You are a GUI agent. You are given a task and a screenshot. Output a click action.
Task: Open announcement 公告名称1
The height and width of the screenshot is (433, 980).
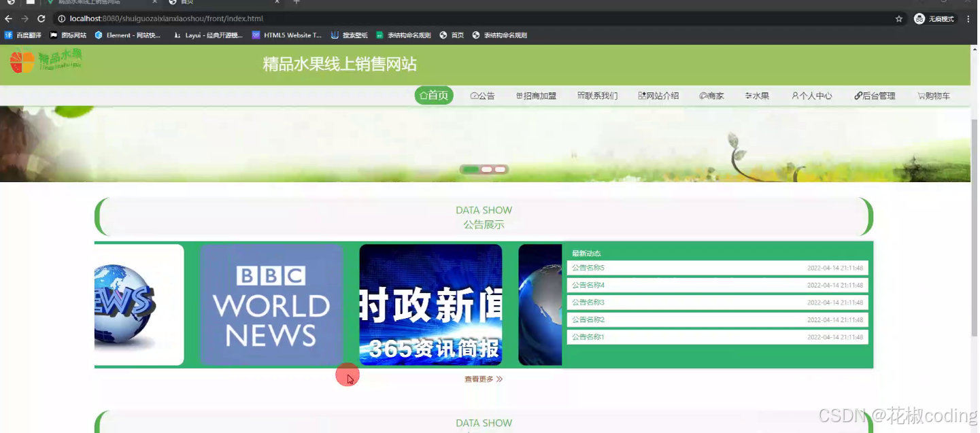point(717,337)
